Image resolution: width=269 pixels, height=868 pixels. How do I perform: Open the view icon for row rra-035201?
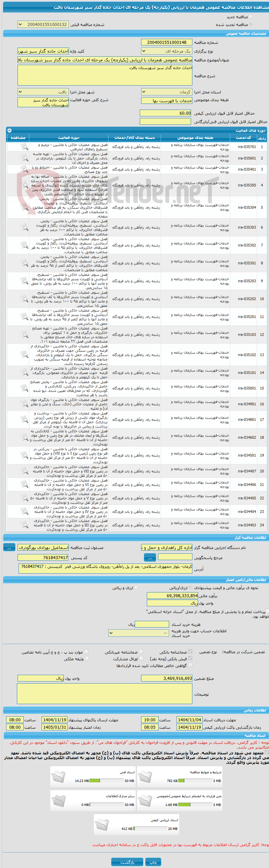24,317
